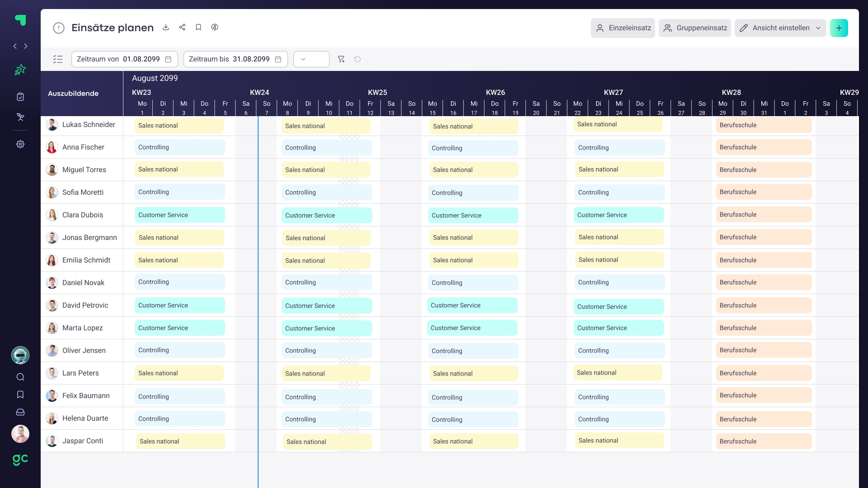868x488 pixels.
Task: Click Clara Dubois' KW26 Customer Service block
Action: (x=473, y=216)
